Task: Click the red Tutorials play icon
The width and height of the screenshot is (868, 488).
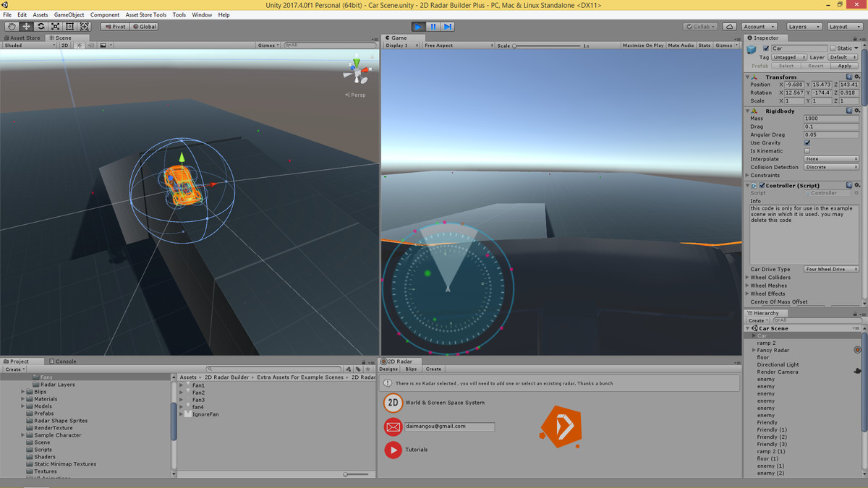Action: (393, 450)
